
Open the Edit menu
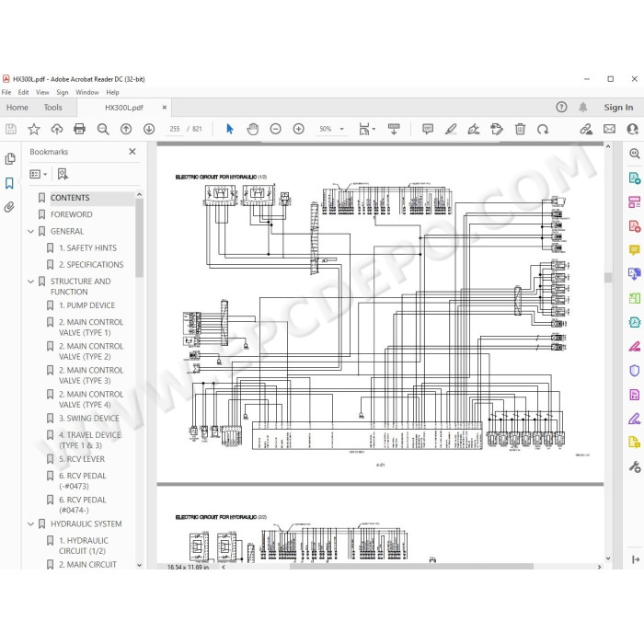[x=23, y=92]
